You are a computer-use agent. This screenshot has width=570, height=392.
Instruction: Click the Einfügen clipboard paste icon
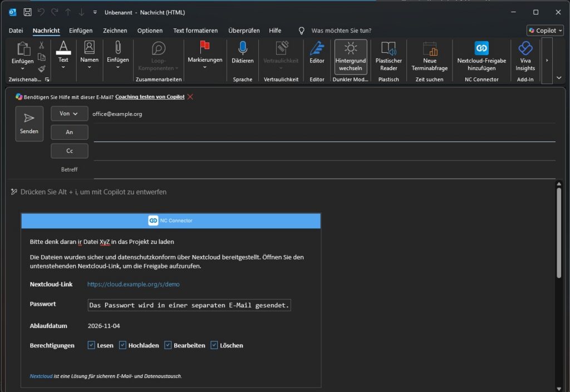[22, 49]
